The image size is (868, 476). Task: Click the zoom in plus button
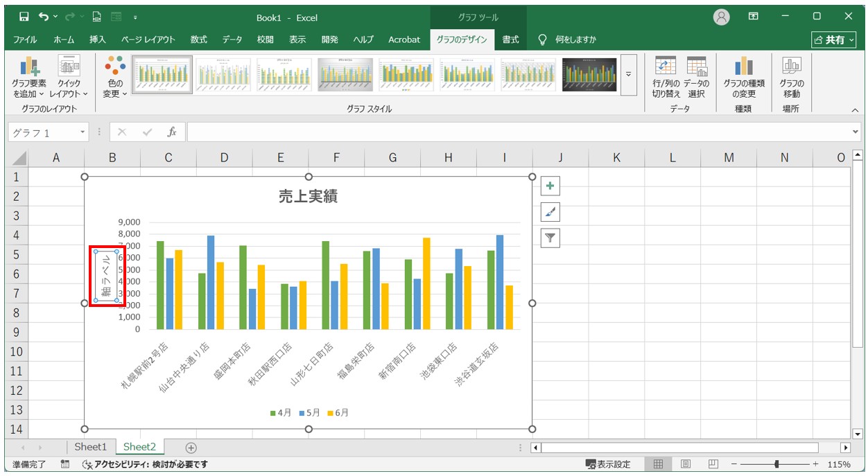[815, 464]
